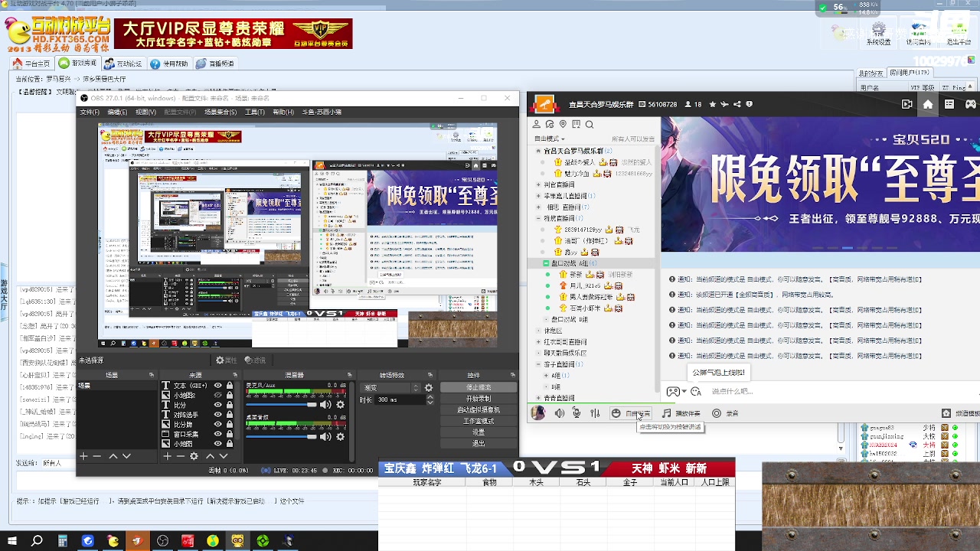Hide the 比分牌 source

[218, 424]
